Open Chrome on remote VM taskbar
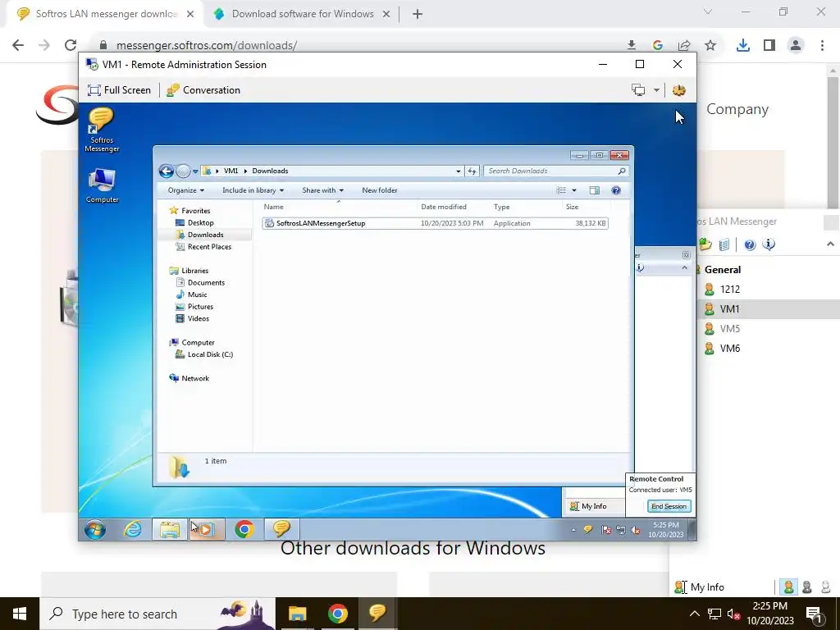The image size is (840, 630). tap(244, 530)
